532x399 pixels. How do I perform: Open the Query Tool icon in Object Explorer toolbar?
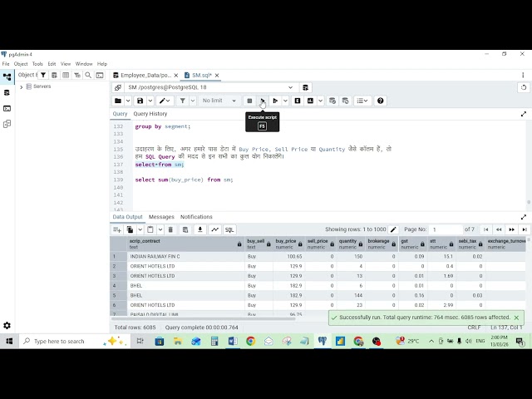pos(54,76)
